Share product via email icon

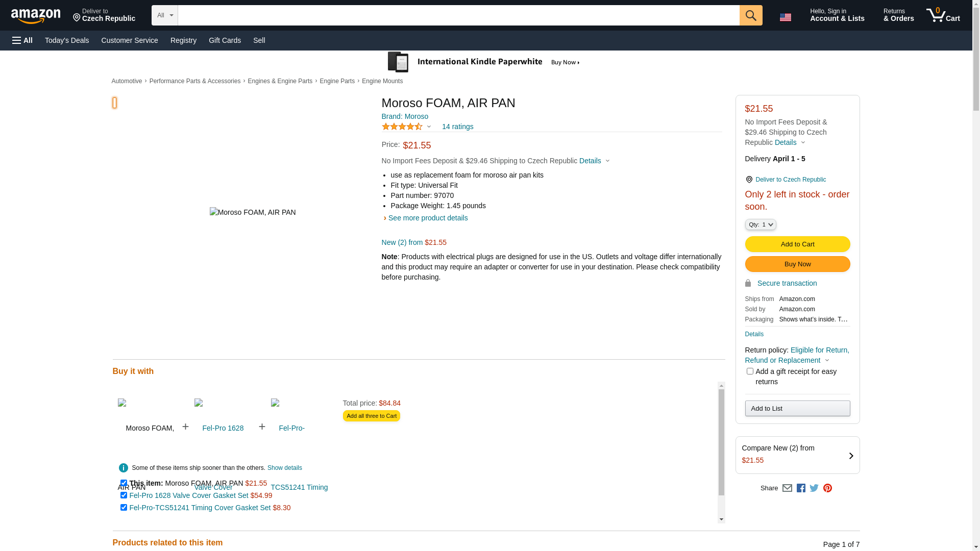(x=787, y=488)
